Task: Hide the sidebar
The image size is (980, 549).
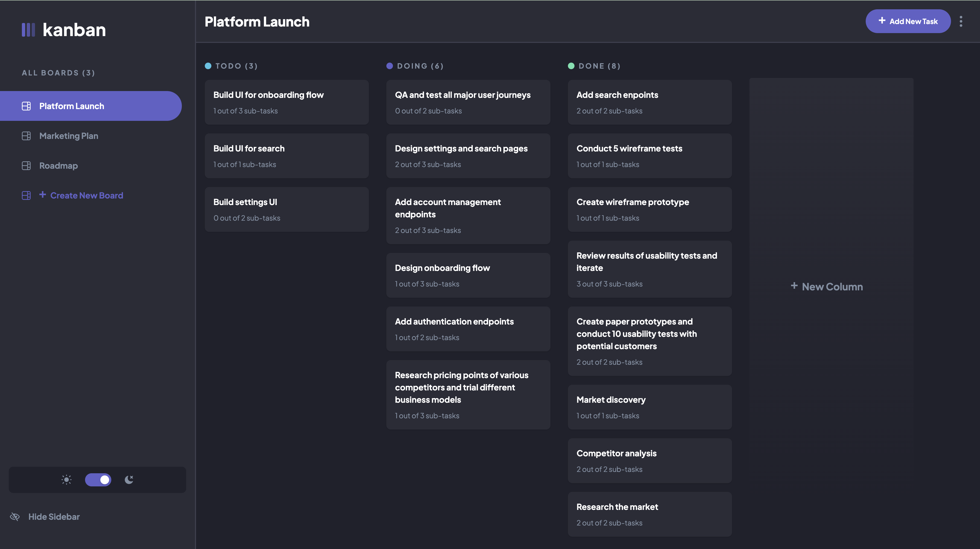Action: (x=54, y=517)
